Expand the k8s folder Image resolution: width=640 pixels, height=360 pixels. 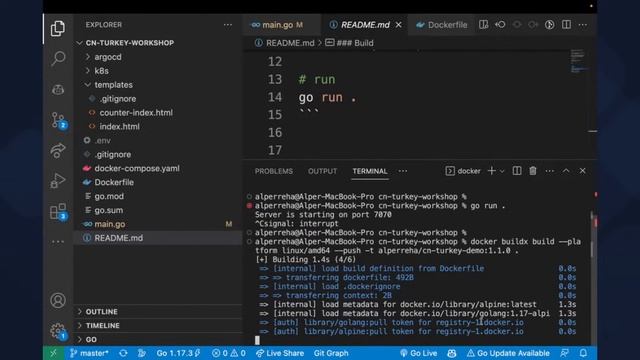coord(102,71)
